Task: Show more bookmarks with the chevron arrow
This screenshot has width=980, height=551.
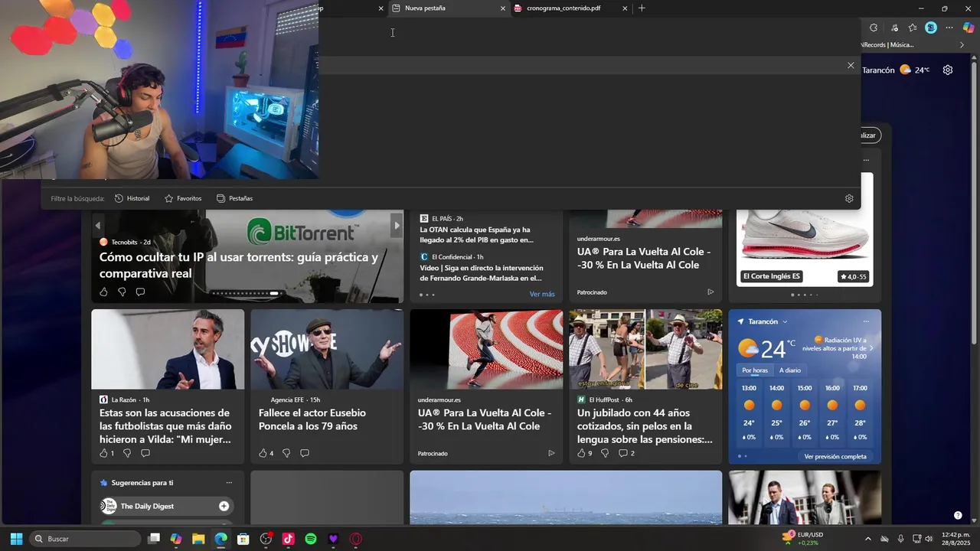Action: click(962, 45)
